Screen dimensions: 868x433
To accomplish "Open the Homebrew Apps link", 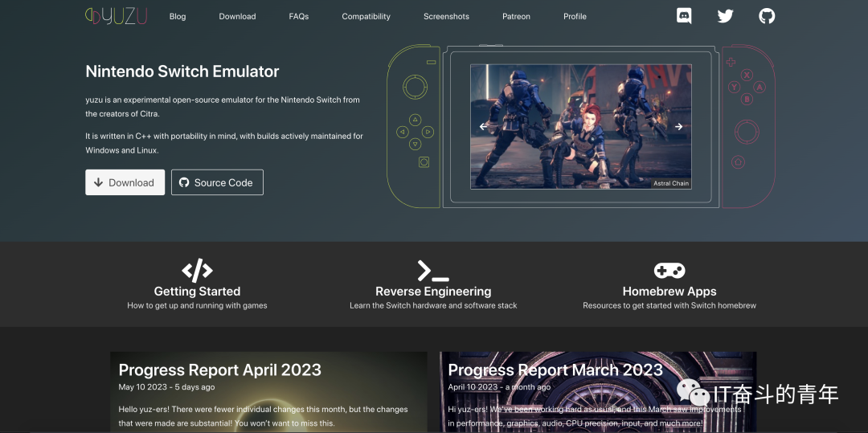I will [x=669, y=292].
